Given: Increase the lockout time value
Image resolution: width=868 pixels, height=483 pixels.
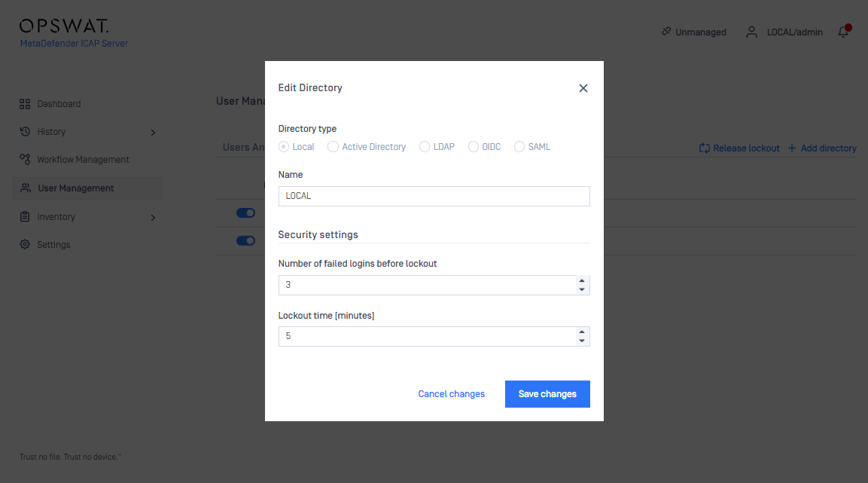Looking at the screenshot, I should 582,332.
